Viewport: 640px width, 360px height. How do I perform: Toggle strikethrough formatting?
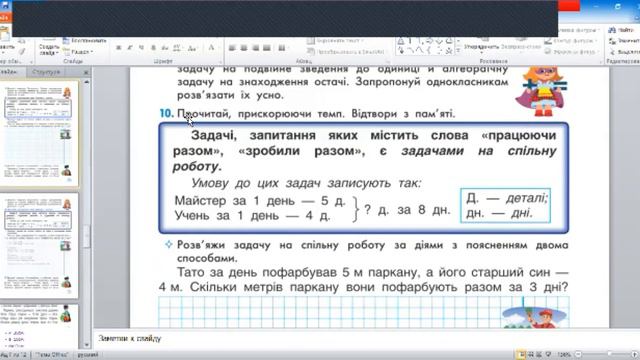click(164, 48)
